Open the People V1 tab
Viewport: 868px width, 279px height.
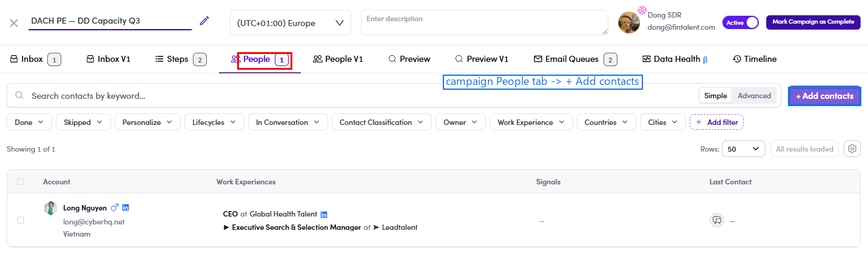[338, 59]
